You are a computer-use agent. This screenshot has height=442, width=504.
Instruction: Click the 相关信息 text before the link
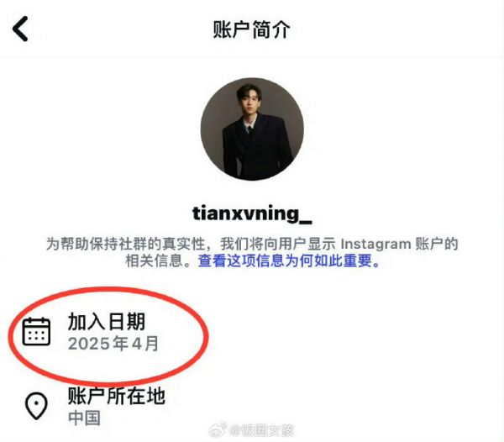point(155,260)
